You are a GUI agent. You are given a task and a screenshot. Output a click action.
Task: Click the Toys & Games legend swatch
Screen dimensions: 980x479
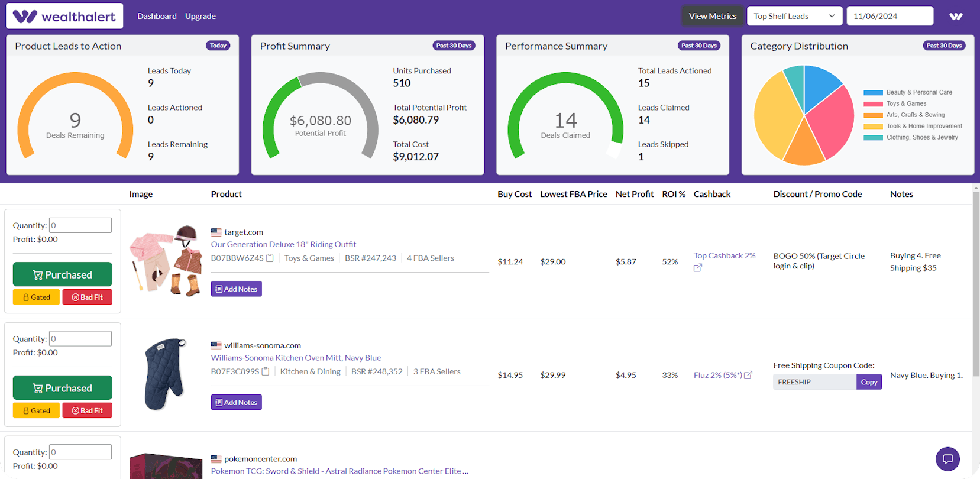[873, 104]
